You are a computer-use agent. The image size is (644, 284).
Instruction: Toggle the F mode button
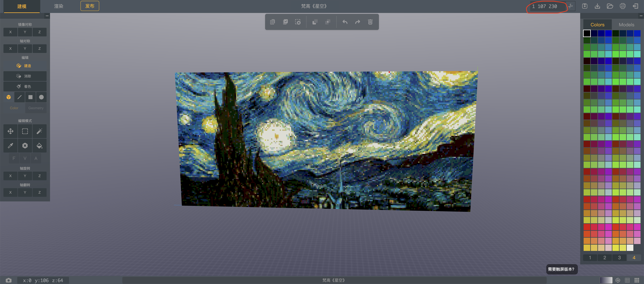coord(14,158)
